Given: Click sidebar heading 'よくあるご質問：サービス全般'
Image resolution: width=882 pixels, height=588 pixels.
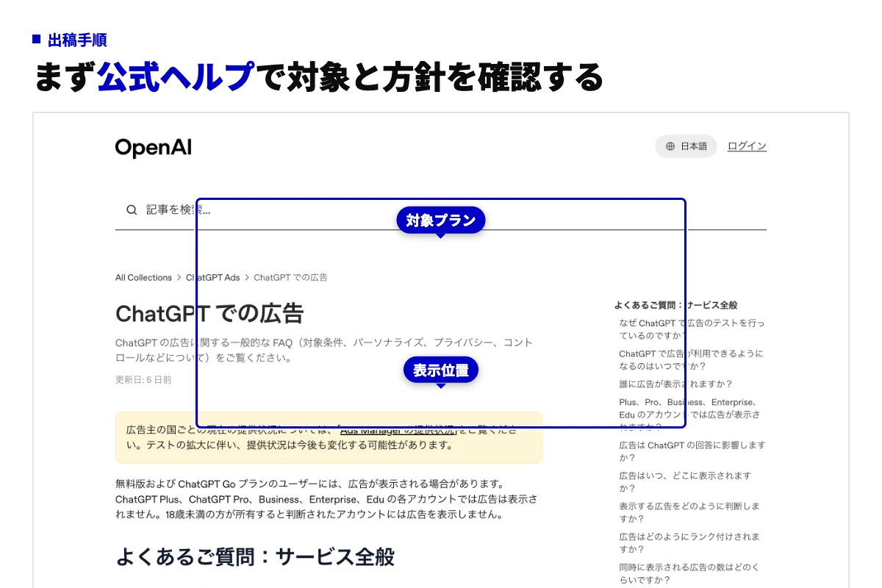Looking at the screenshot, I should (675, 305).
